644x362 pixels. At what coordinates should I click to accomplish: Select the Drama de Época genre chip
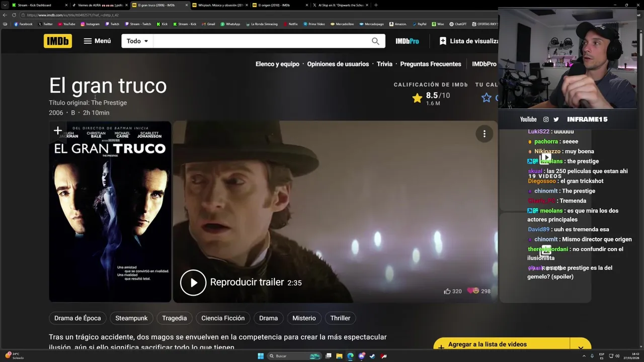coord(77,318)
